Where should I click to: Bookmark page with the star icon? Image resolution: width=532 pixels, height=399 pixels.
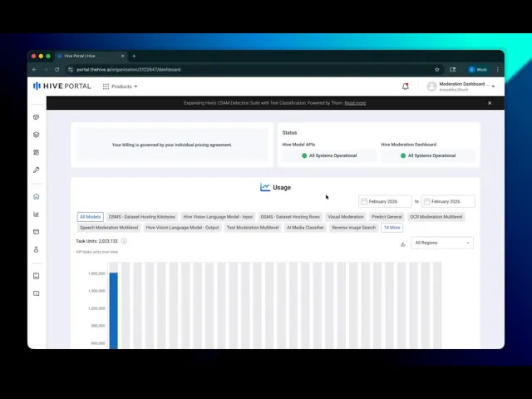(437, 70)
